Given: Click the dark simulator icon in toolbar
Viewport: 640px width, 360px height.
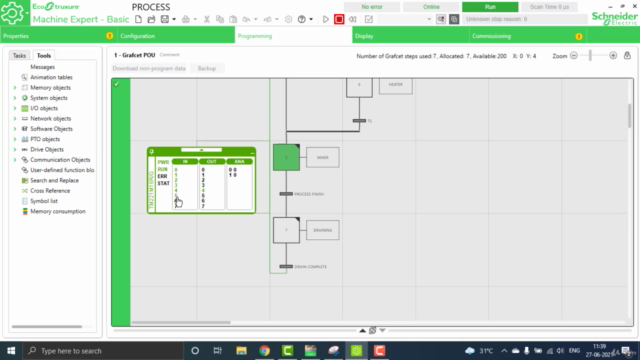Looking at the screenshot, I should (x=454, y=19).
